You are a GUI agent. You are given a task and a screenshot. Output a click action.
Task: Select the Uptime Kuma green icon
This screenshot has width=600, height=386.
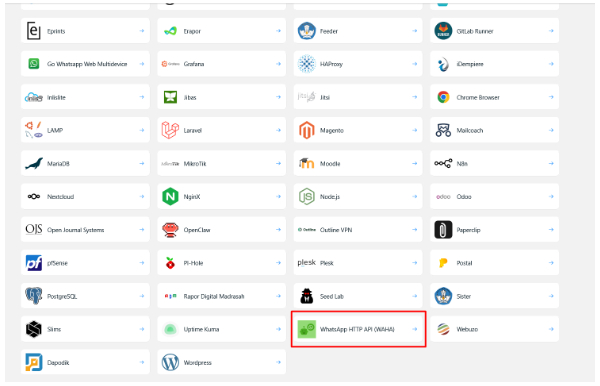click(x=170, y=329)
